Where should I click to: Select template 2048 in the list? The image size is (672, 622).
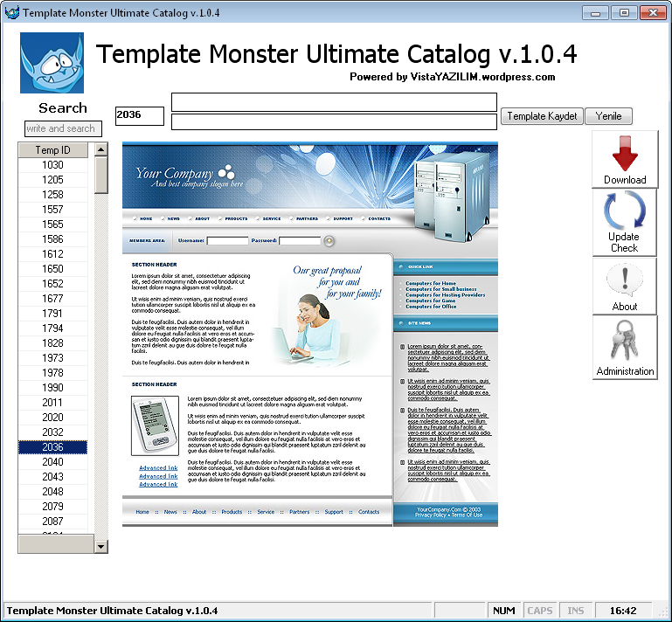52,492
